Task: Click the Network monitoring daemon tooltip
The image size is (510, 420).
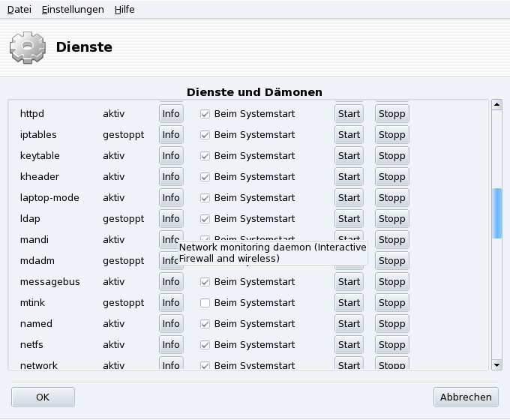Action: tap(273, 253)
